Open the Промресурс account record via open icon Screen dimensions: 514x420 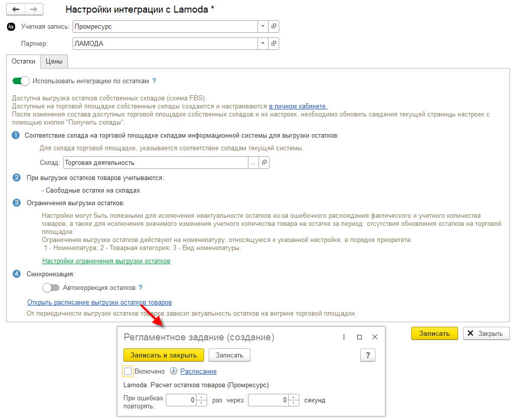(274, 26)
